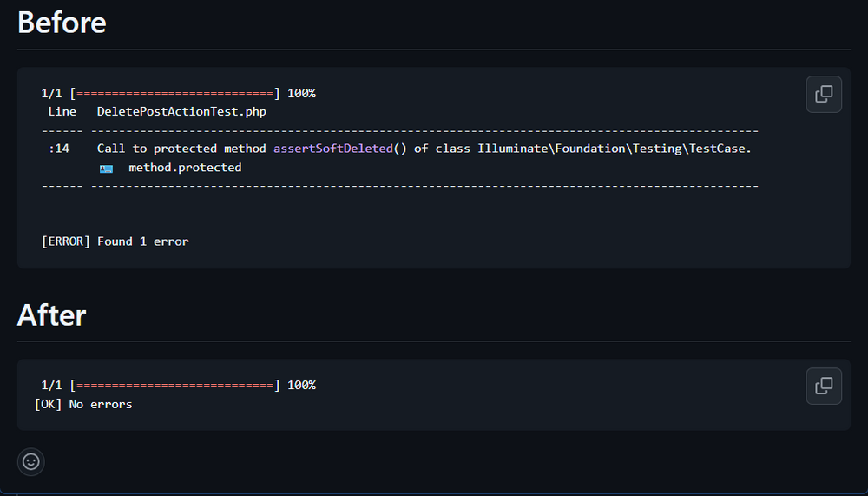Click the identifier icon beside method.protected
The image size is (868, 496).
(107, 168)
